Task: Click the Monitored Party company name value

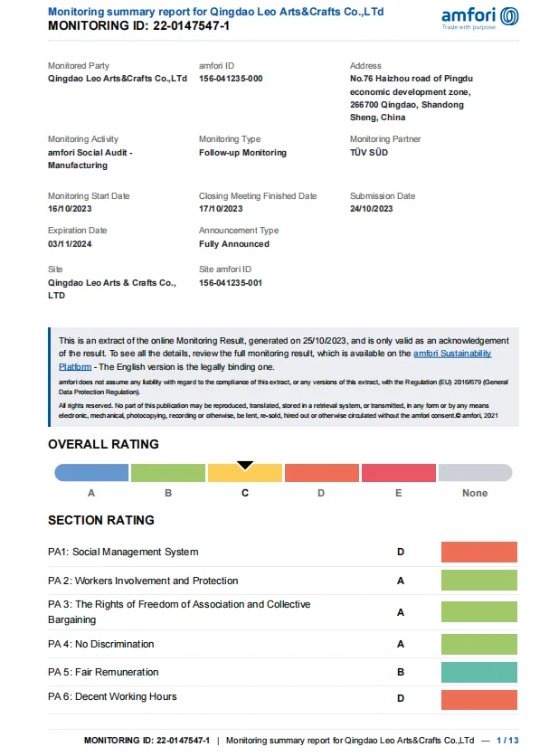Action: (118, 79)
